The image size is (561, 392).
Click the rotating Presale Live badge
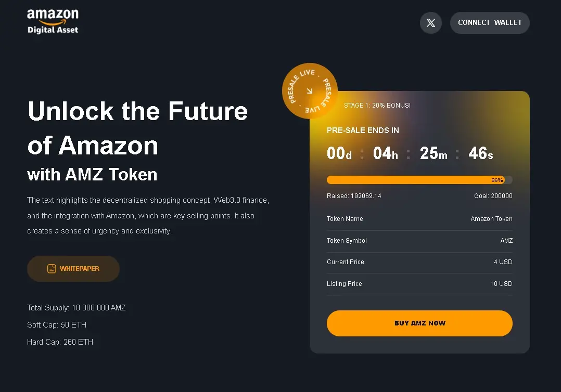[310, 91]
